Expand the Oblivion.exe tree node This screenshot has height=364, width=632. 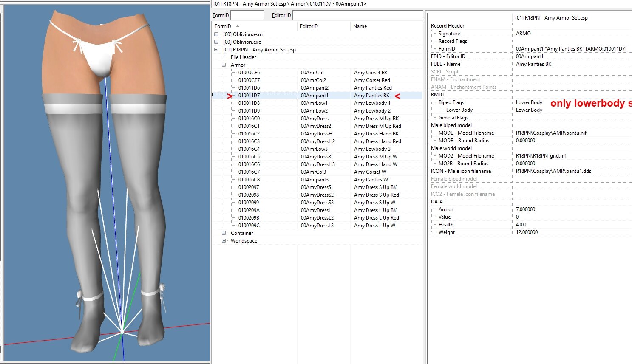tap(216, 42)
